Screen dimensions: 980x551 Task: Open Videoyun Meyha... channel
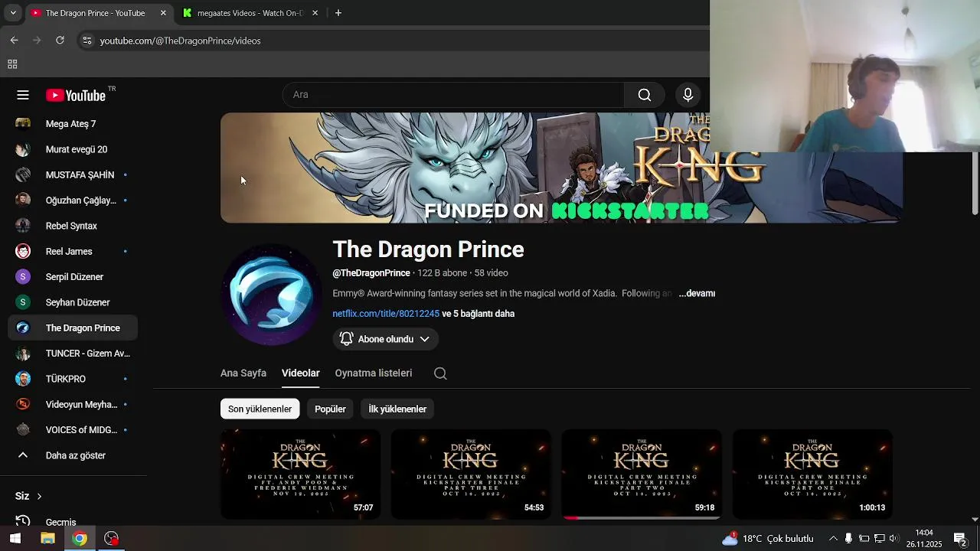coord(73,404)
